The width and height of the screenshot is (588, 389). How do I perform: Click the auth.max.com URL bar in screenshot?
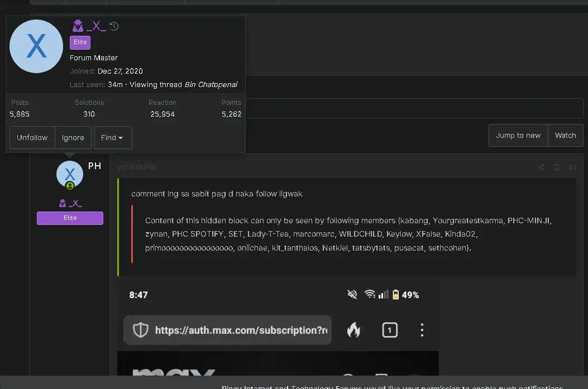[x=227, y=330]
